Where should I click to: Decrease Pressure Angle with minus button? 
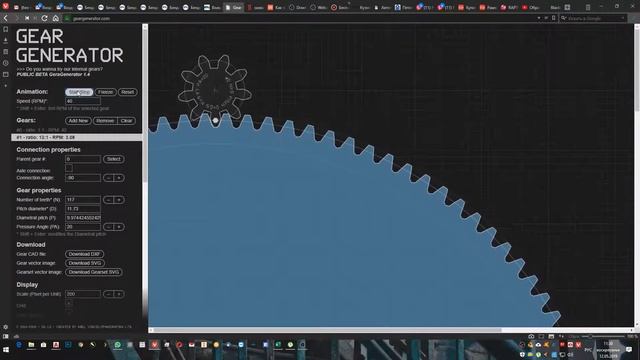click(x=109, y=227)
